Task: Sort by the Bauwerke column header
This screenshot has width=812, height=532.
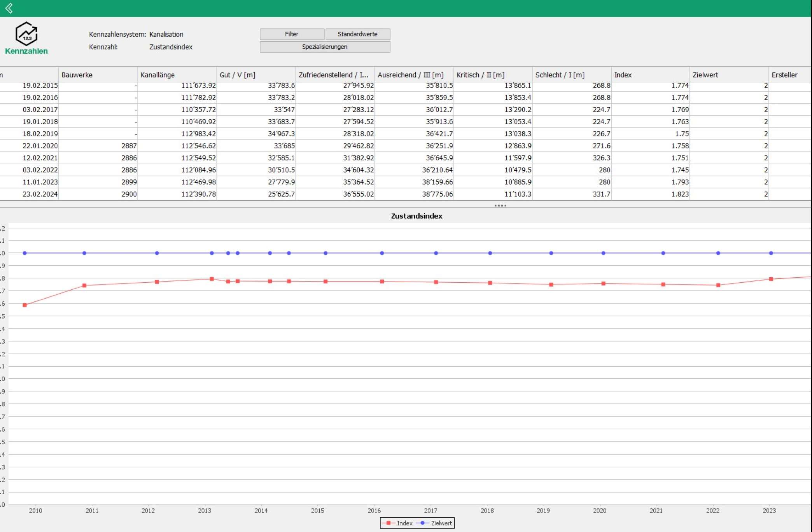Action: click(x=98, y=75)
